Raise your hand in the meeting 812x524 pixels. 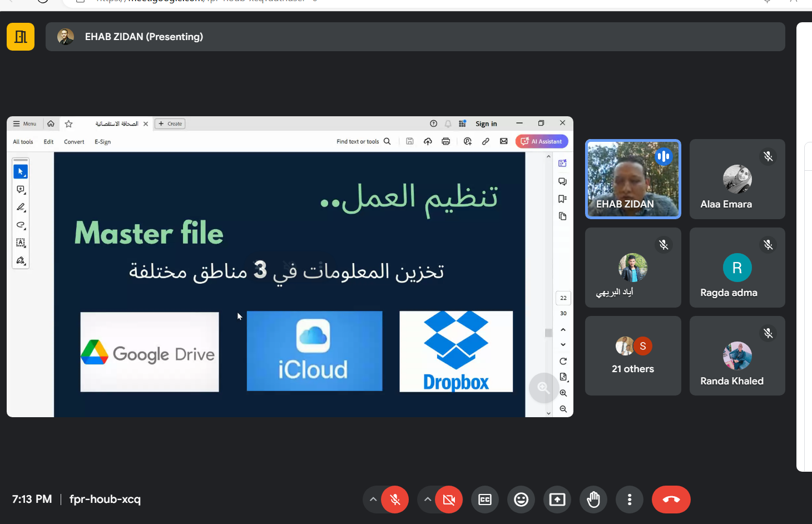(593, 500)
